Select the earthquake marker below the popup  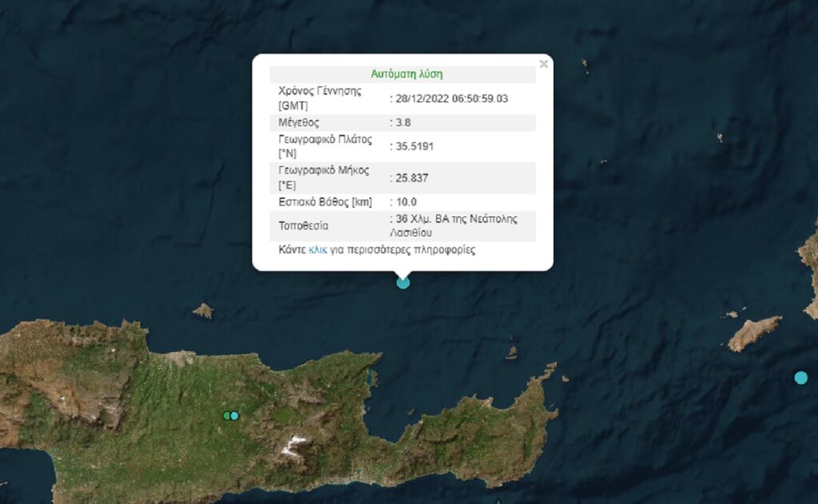(403, 283)
